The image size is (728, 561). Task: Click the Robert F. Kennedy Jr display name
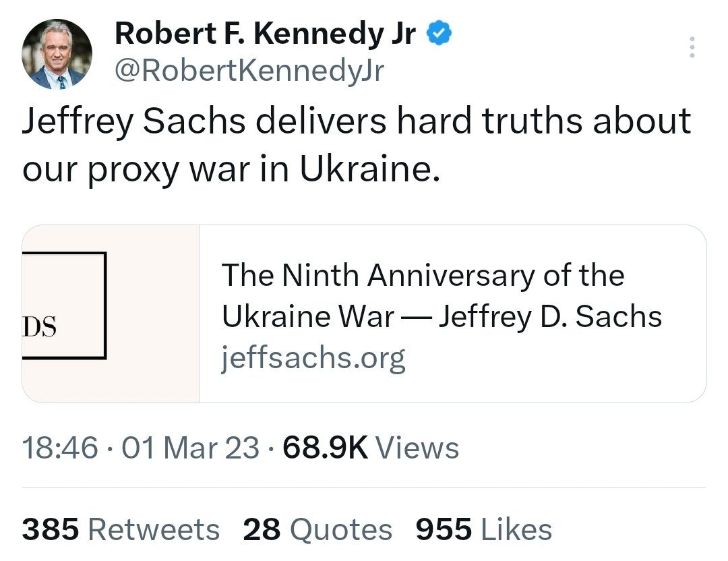[265, 33]
